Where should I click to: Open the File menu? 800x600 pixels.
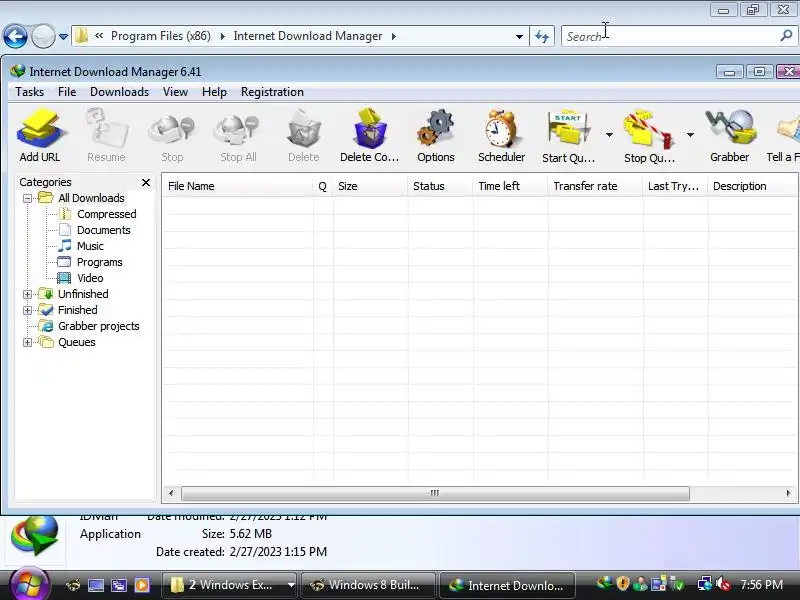67,92
